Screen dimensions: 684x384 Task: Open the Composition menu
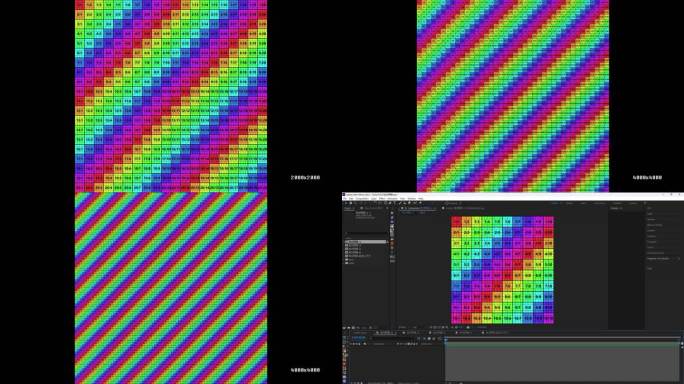(363, 199)
